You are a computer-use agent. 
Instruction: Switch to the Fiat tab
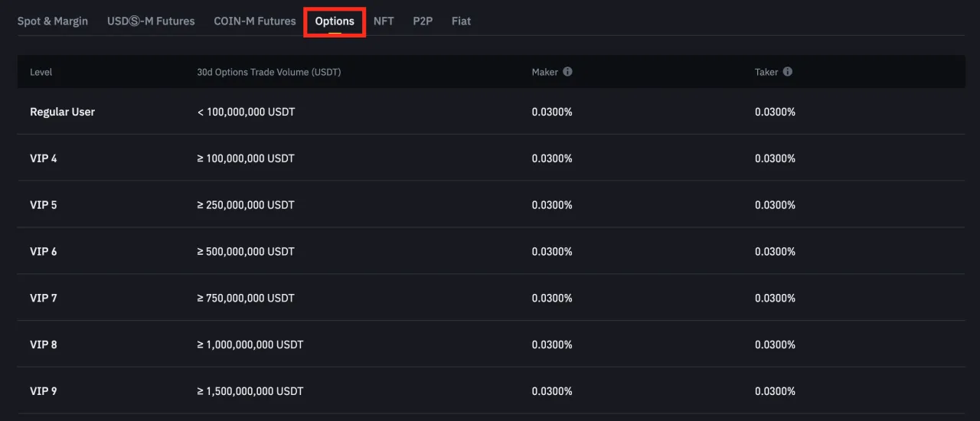[x=461, y=21]
